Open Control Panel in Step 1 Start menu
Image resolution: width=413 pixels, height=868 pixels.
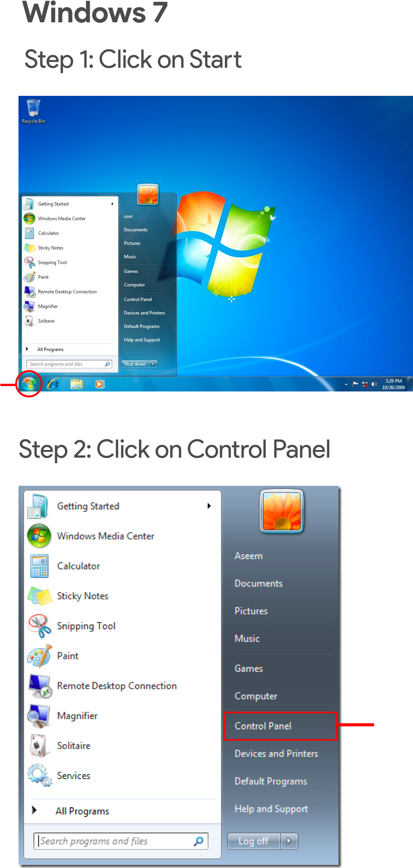click(138, 299)
